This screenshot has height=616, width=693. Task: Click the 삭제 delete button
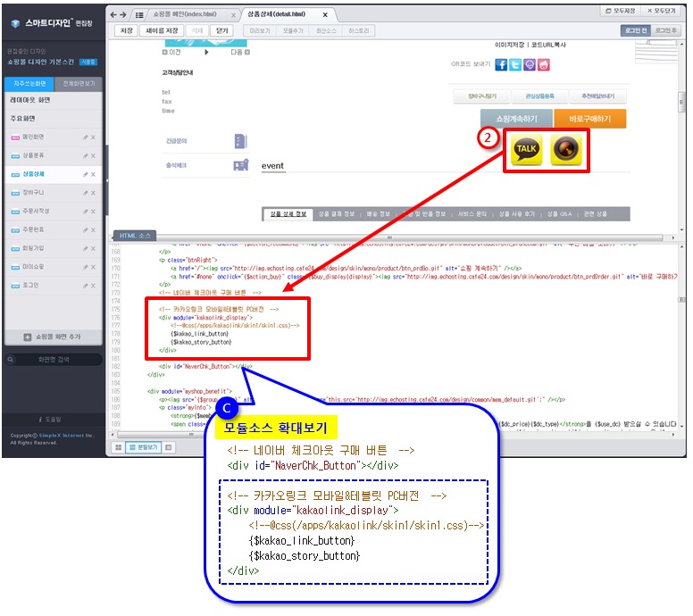(x=197, y=30)
